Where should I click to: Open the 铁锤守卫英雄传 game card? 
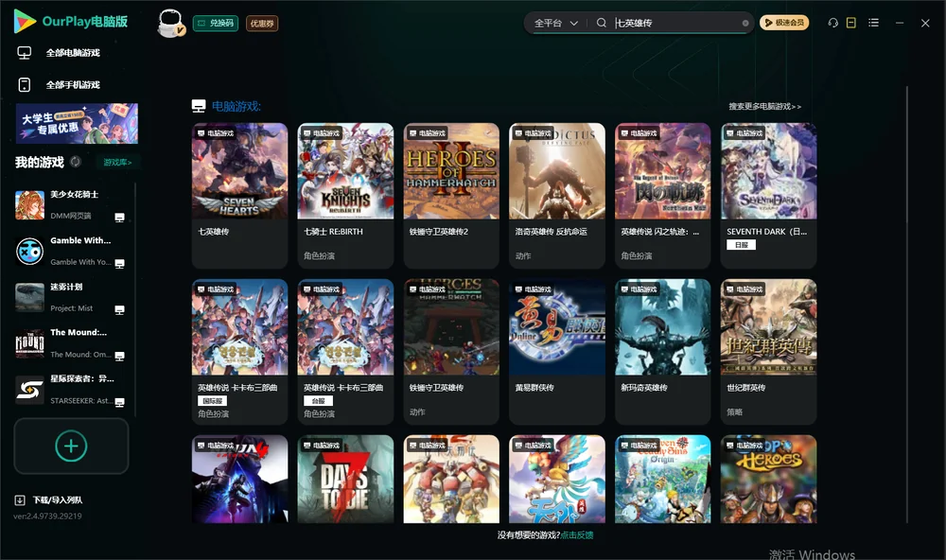[x=451, y=351]
